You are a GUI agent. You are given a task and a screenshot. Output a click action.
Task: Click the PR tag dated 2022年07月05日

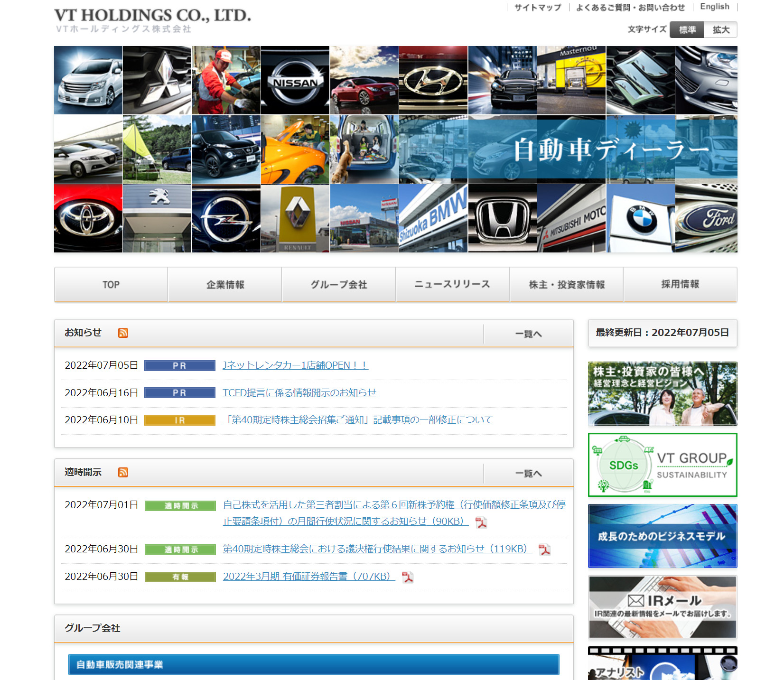(x=180, y=366)
